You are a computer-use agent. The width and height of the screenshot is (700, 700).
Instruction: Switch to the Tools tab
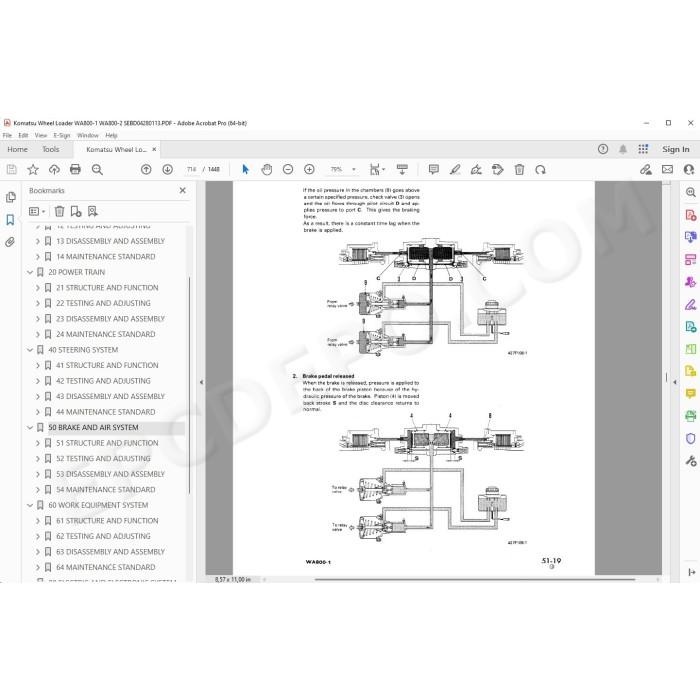coord(51,149)
